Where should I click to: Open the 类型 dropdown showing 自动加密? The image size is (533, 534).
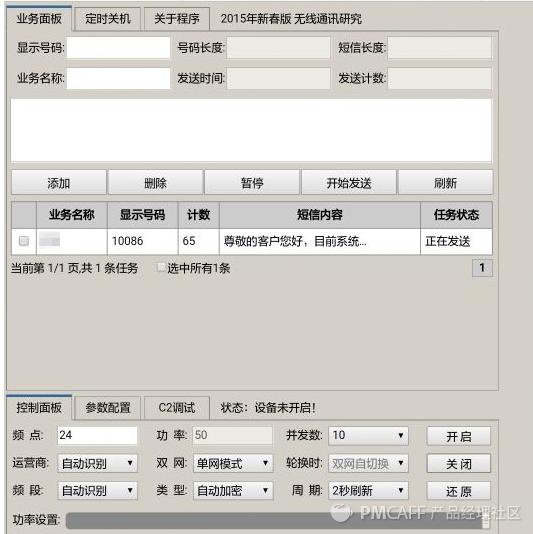[233, 491]
